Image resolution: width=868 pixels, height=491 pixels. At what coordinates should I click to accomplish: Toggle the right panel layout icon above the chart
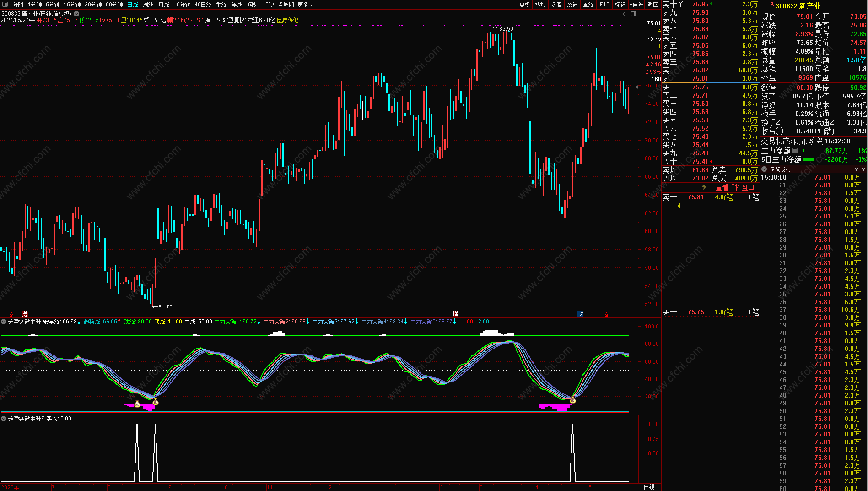(x=634, y=14)
